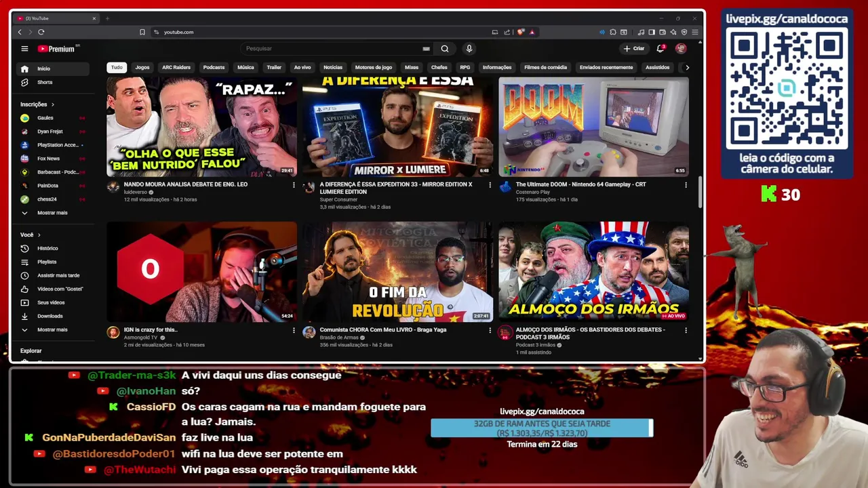Select the Enviados recentemente chip
The width and height of the screenshot is (868, 488).
tap(606, 67)
